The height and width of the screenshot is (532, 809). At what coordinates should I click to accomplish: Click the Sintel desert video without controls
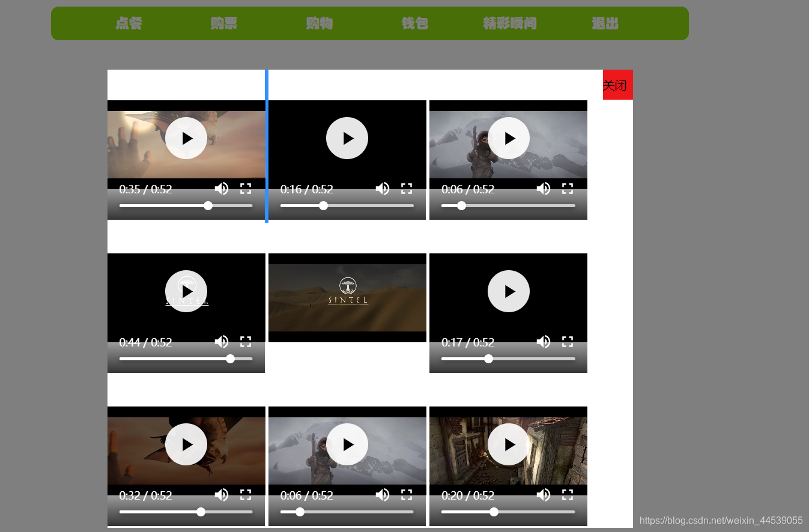coord(347,298)
